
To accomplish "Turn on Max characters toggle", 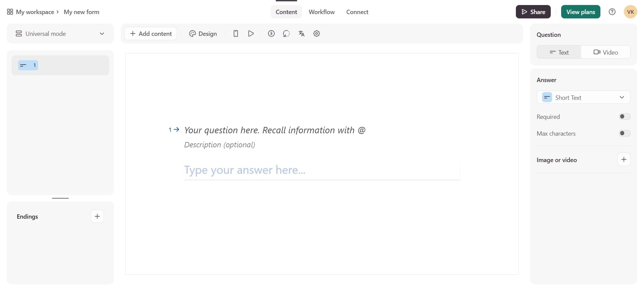I will click(x=624, y=133).
